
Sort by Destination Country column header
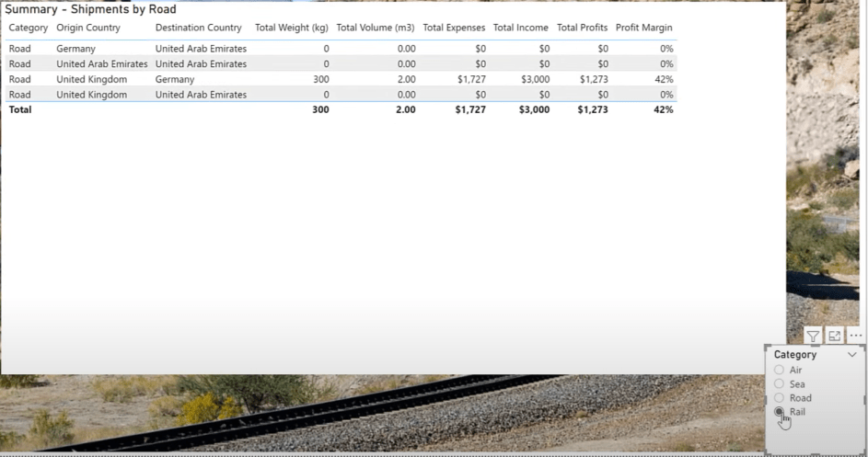click(x=198, y=28)
